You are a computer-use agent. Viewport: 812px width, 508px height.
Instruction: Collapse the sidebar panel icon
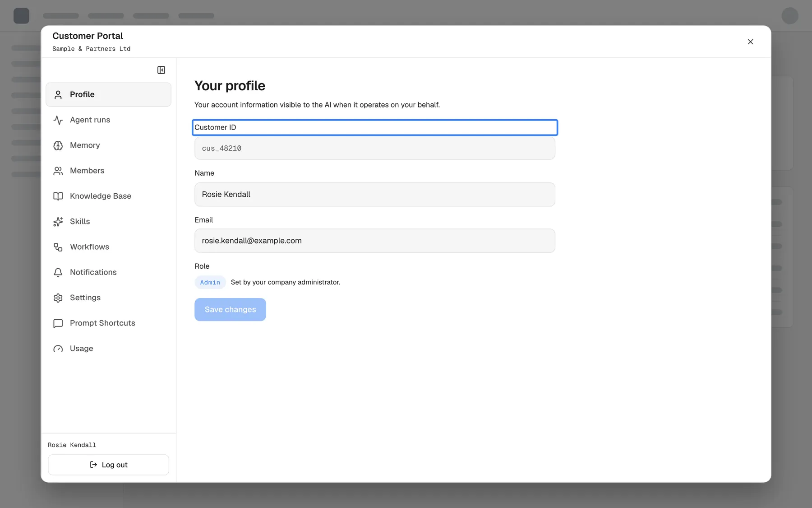click(161, 70)
